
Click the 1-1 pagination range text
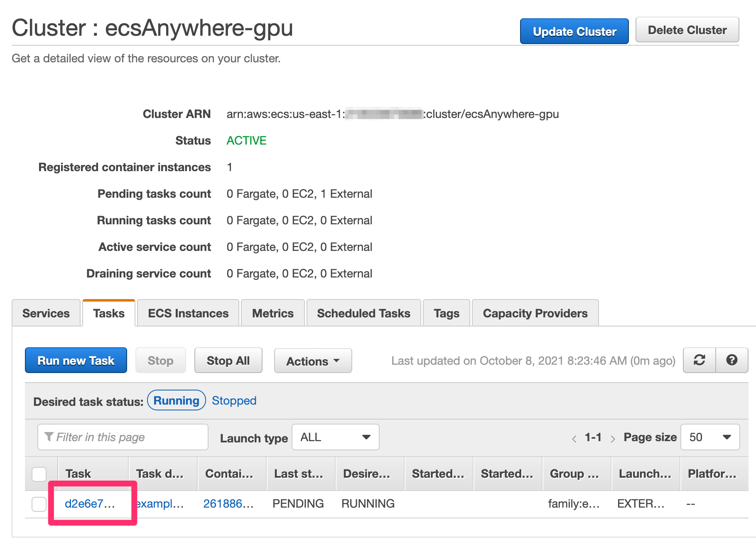593,437
